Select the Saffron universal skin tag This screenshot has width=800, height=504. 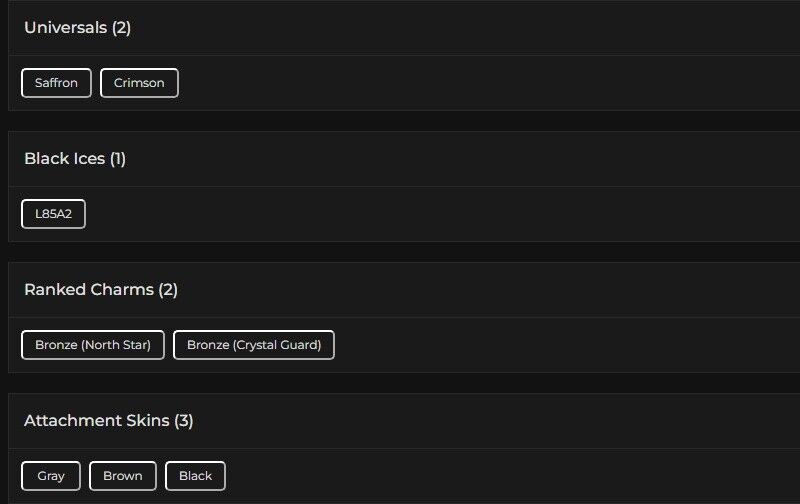point(56,83)
